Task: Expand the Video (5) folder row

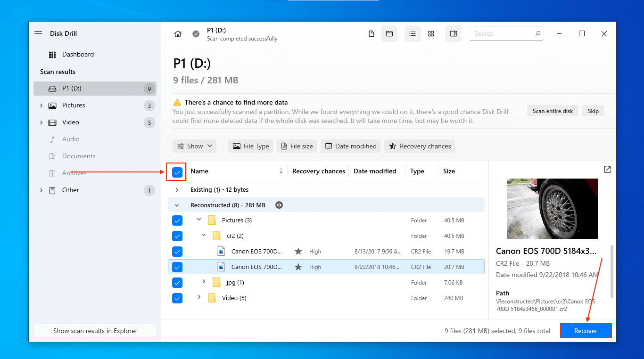Action: pos(199,297)
